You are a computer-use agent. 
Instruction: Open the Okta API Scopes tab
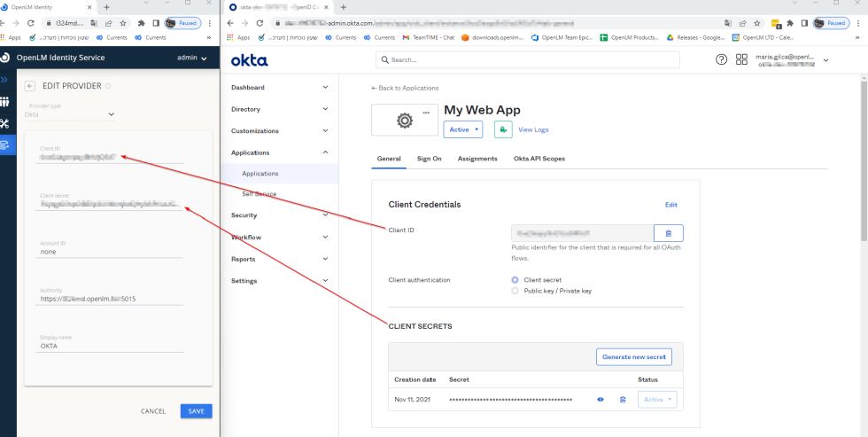point(539,159)
